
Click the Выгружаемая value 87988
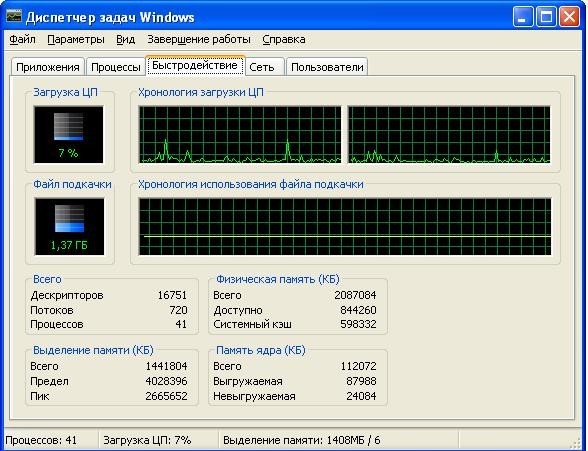point(361,381)
